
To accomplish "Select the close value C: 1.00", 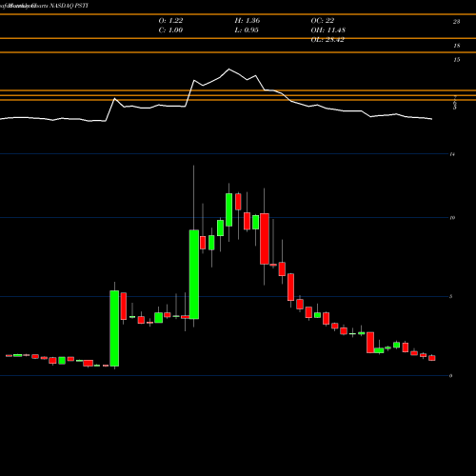I will click(170, 30).
